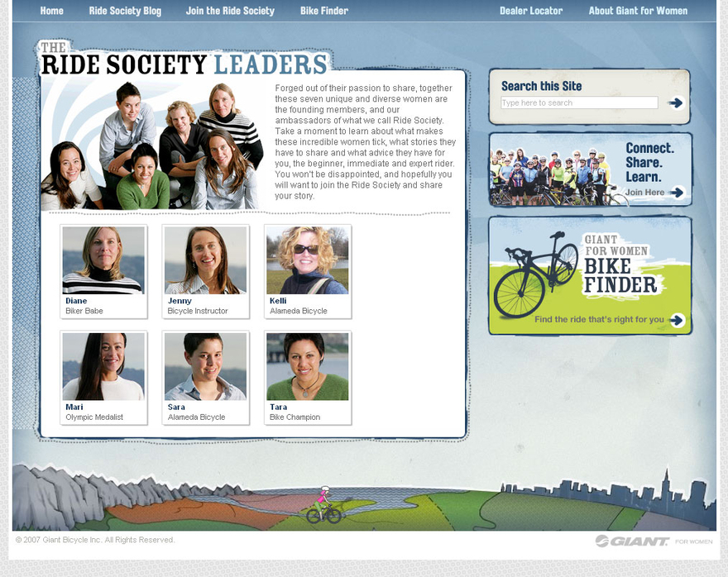This screenshot has width=728, height=577.
Task: Go to Join the Ride Society
Action: [x=230, y=11]
